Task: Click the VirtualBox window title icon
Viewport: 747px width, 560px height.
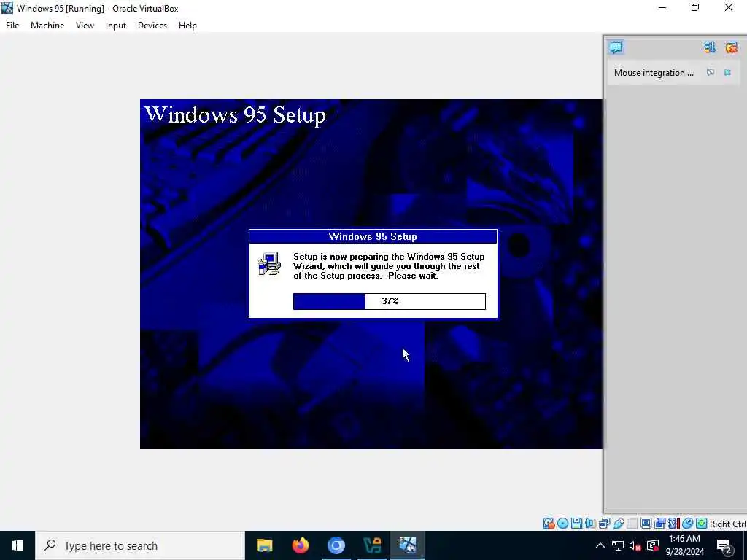Action: pos(7,8)
